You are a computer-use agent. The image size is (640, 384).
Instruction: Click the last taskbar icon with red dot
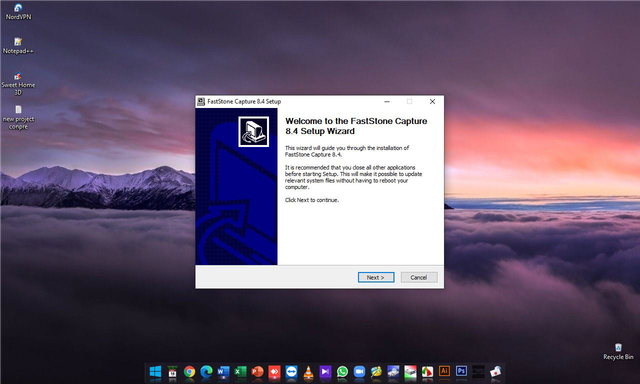point(496,372)
